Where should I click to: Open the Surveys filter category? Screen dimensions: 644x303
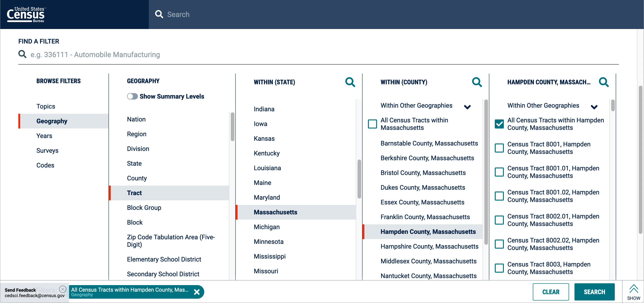[x=47, y=150]
